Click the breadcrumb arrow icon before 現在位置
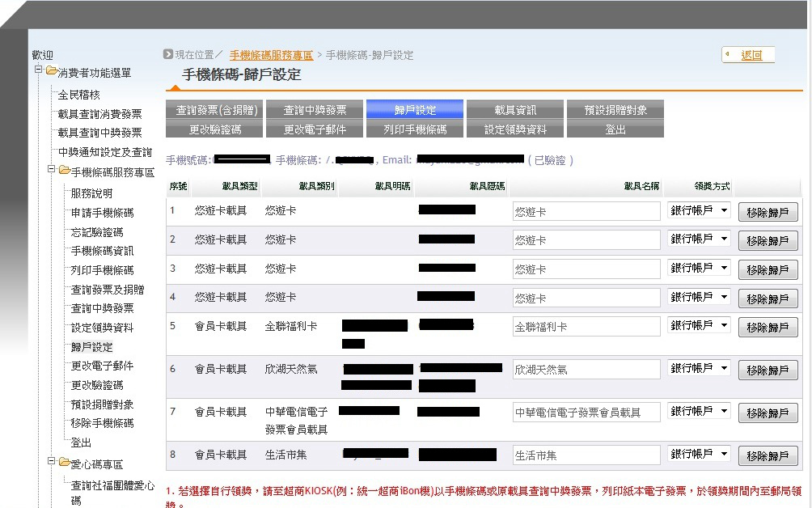 pyautogui.click(x=167, y=54)
